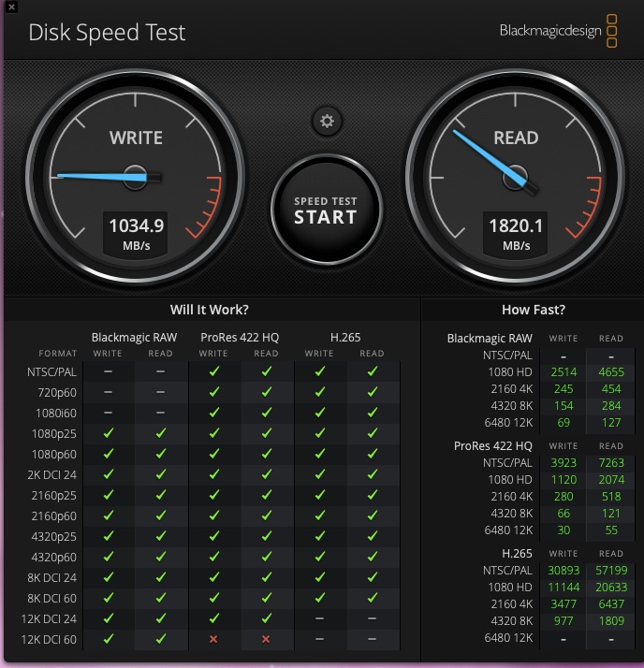The height and width of the screenshot is (668, 644).
Task: Click H.265 4320 8K write value 977
Action: point(563,620)
